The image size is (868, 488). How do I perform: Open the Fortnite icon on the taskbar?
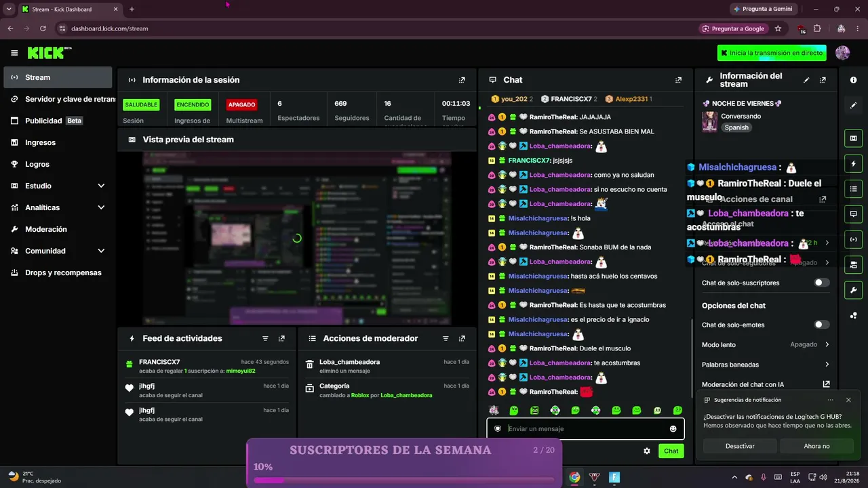point(614,477)
